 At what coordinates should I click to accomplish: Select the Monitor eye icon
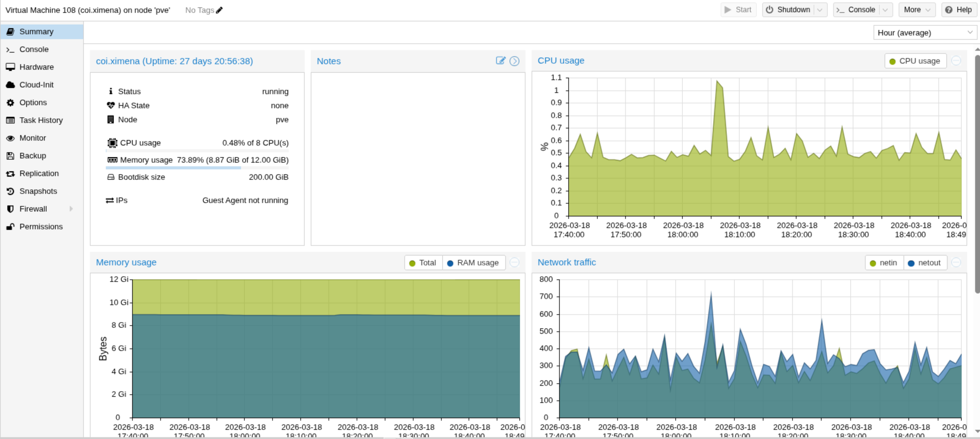tap(10, 138)
